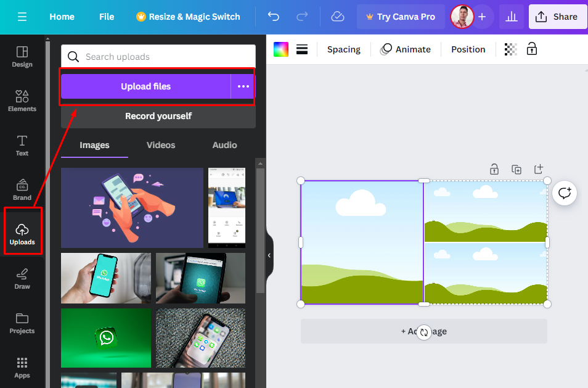
Task: Duplicate the page icon
Action: point(517,169)
